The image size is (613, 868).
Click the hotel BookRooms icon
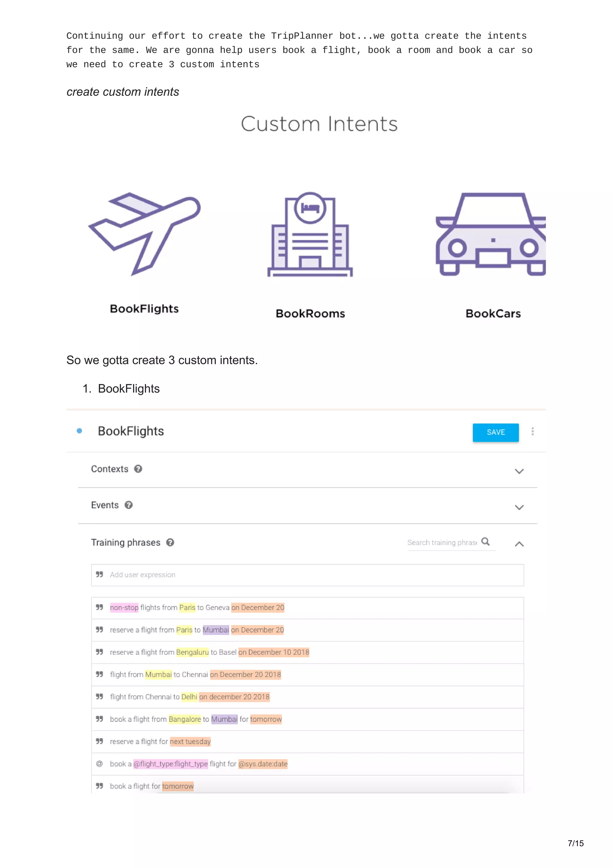coord(310,235)
